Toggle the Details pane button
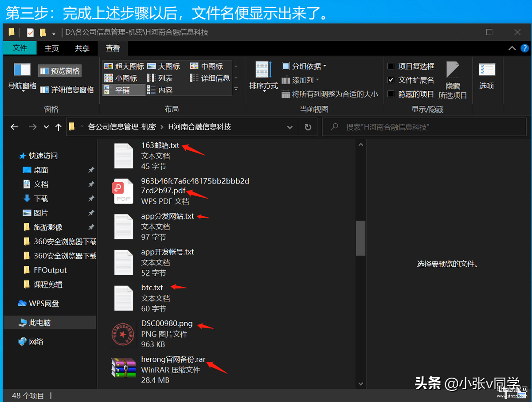532x402 pixels. [67, 90]
